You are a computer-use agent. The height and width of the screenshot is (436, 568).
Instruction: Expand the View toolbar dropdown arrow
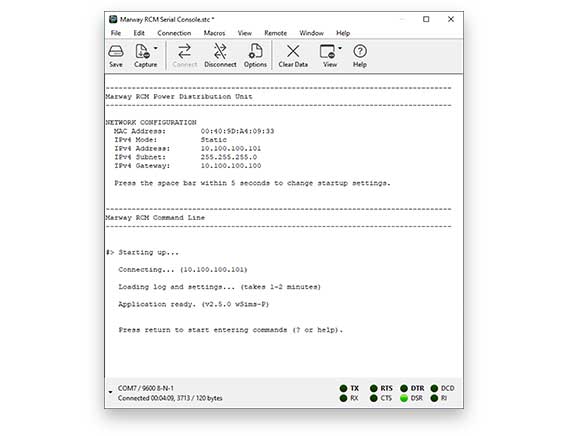pos(340,48)
